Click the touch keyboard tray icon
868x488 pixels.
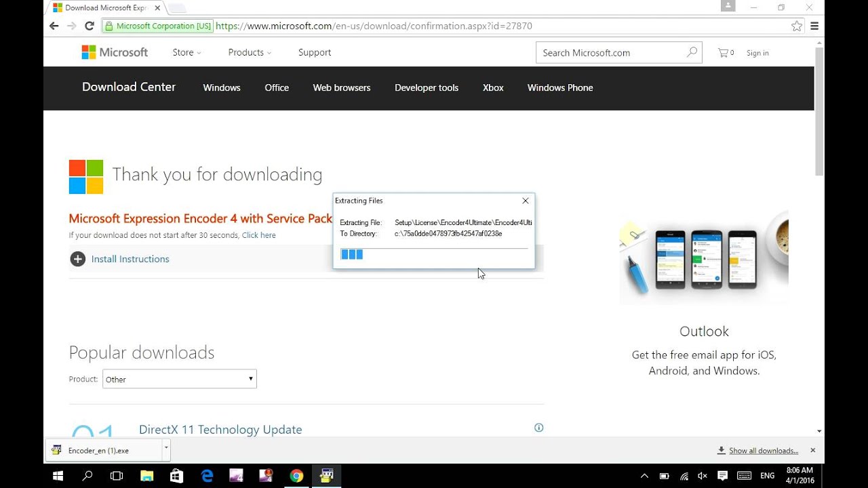[x=744, y=476]
